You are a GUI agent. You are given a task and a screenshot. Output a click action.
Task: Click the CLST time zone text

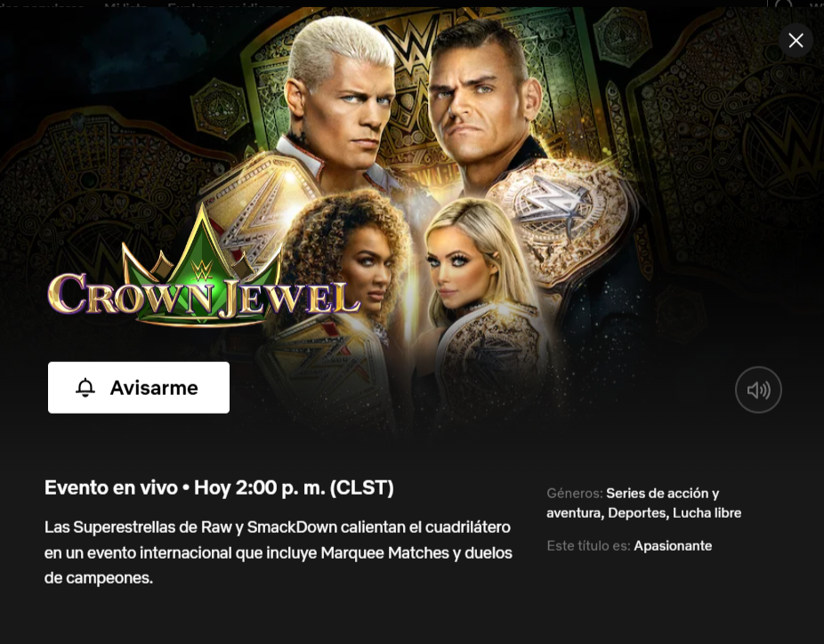coord(361,487)
